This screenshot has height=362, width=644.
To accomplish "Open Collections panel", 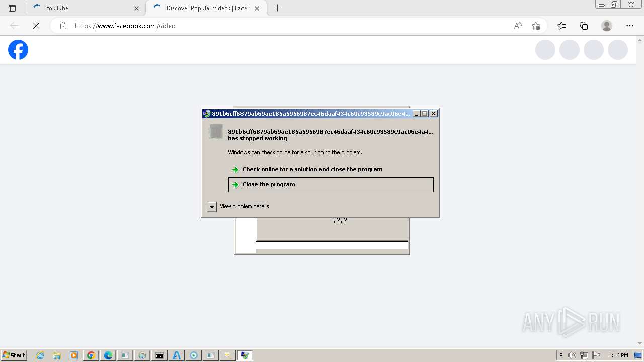I will tap(584, 26).
